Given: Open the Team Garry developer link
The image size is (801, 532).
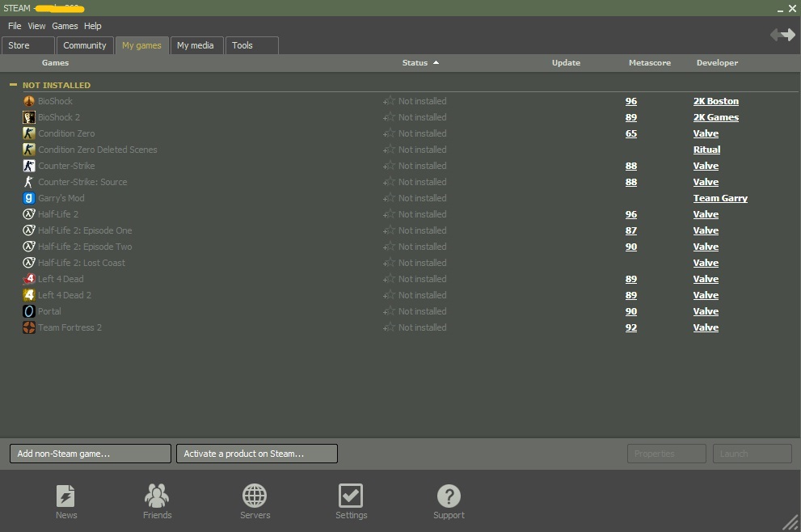Looking at the screenshot, I should [720, 198].
